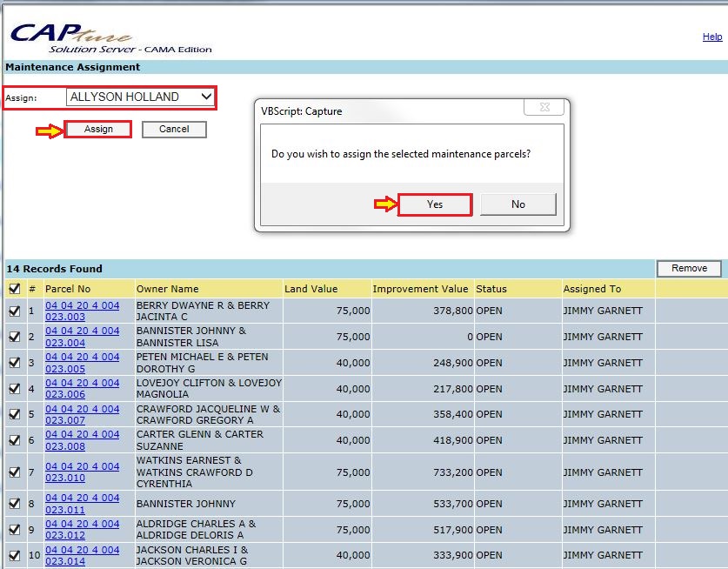This screenshot has height=569, width=728.
Task: Close the VBScript Capture dialog
Action: coord(544,107)
